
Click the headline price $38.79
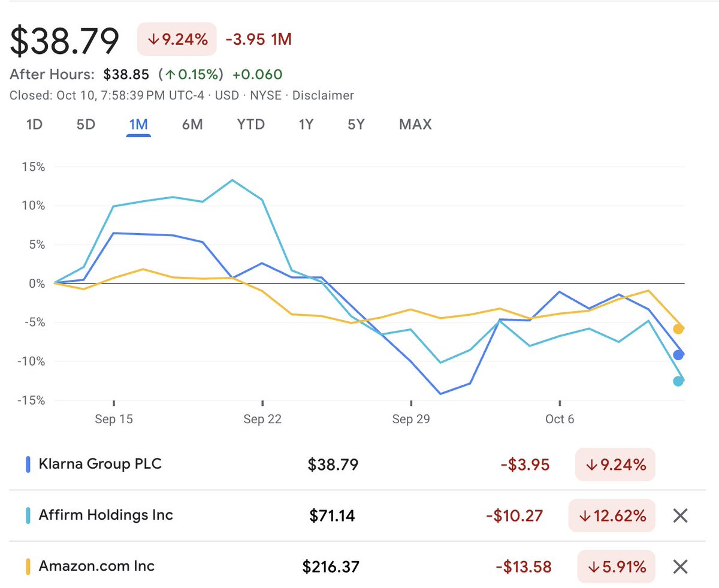tap(65, 41)
